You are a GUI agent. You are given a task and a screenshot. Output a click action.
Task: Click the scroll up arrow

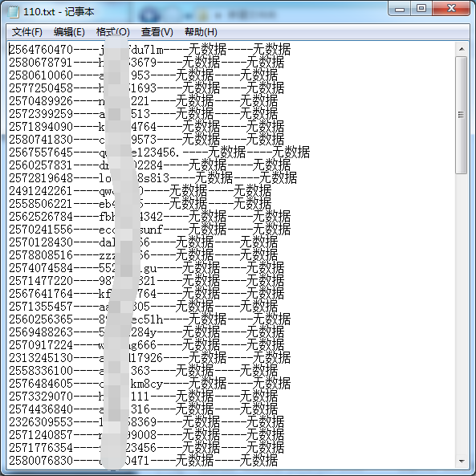point(462,49)
